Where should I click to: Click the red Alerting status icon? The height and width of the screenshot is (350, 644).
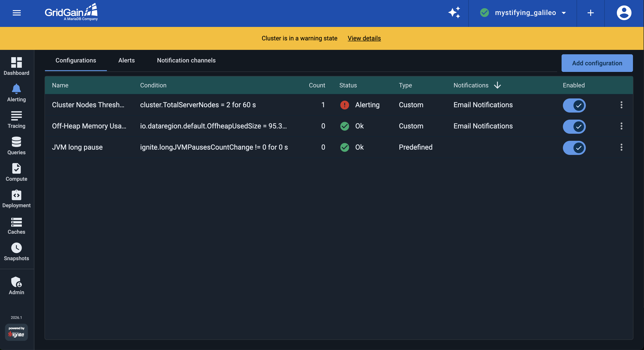344,105
